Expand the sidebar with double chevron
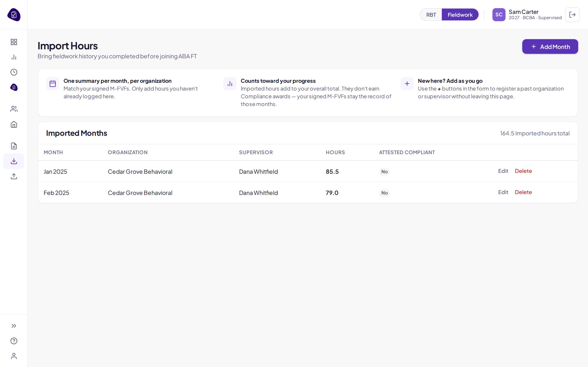Screen dimensions: 588x367 [14, 326]
